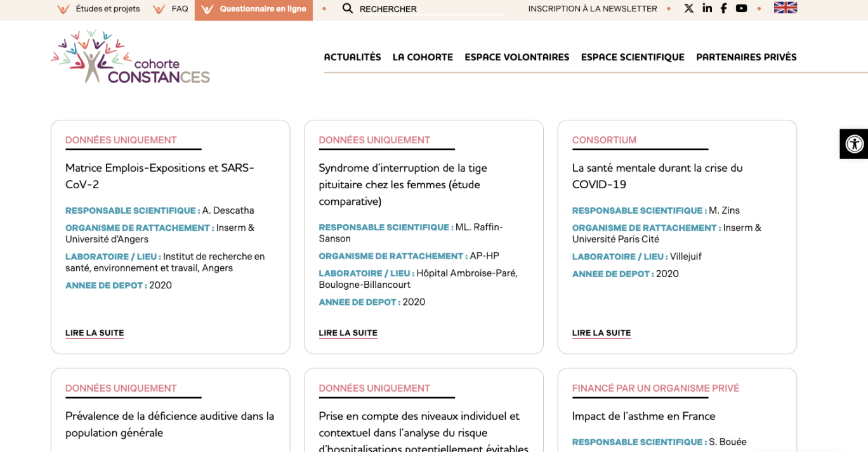Image resolution: width=868 pixels, height=452 pixels.
Task: Click responsable scientifique ML. Raffin-Sanson
Action: (x=411, y=233)
